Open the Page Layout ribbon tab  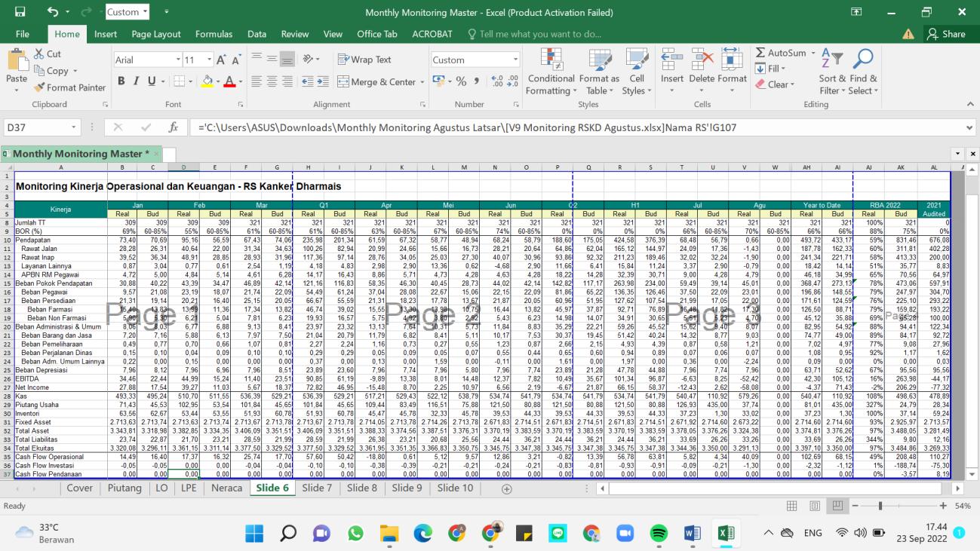point(156,34)
